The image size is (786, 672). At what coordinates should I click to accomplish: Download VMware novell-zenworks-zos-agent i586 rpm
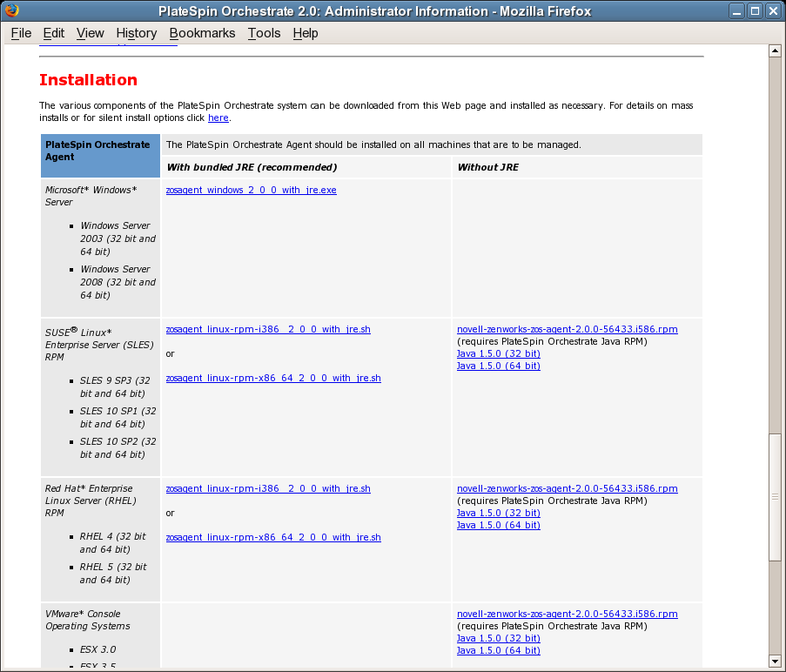coord(567,614)
